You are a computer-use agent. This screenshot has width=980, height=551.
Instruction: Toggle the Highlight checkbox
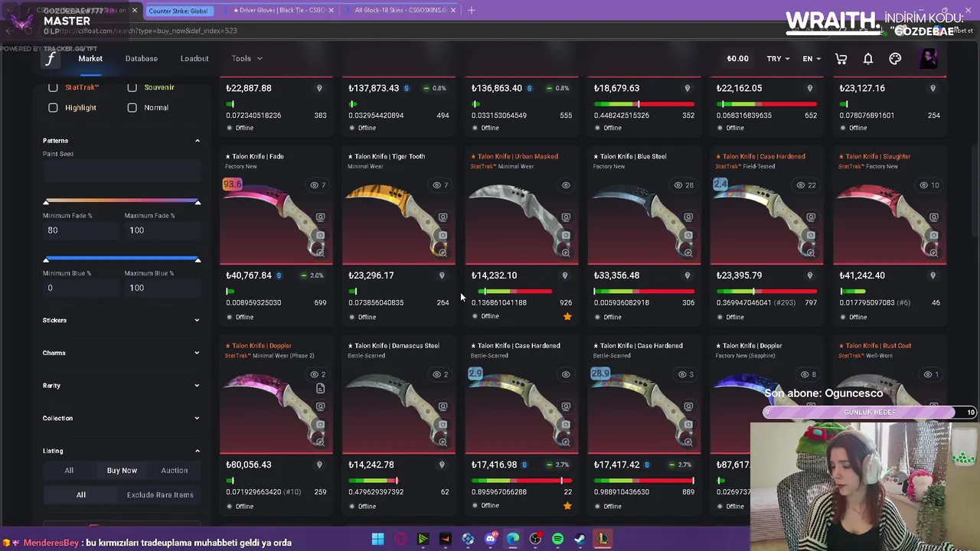coord(53,108)
